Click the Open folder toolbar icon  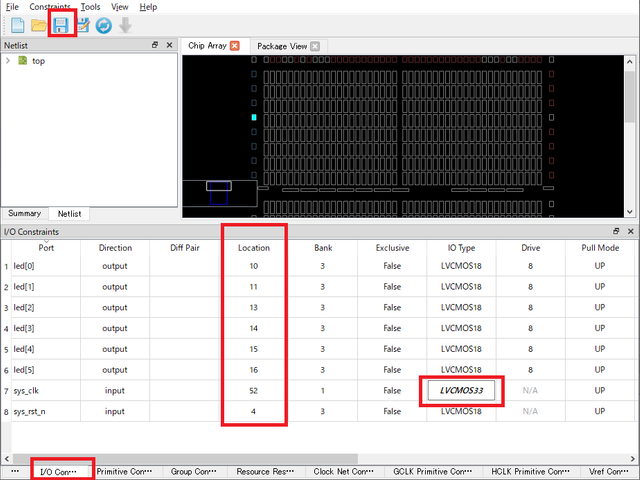click(39, 26)
